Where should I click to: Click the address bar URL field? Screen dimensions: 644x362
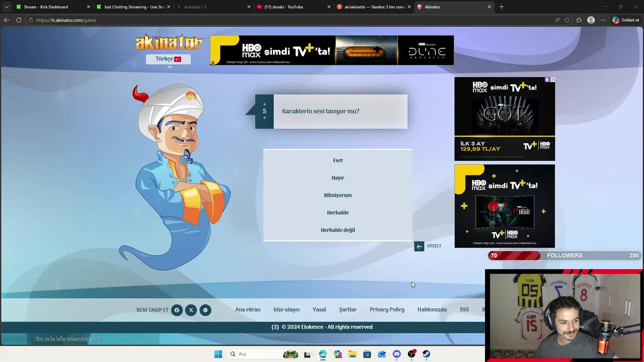point(289,20)
